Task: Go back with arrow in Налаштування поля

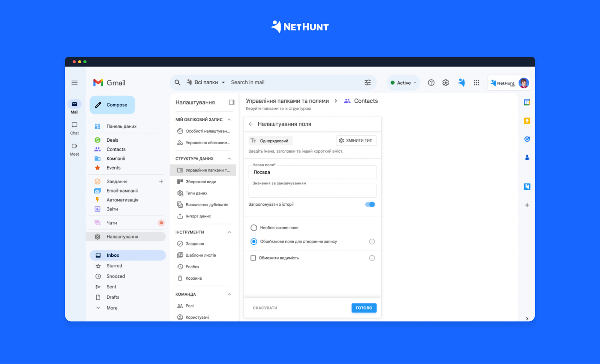Action: pos(251,124)
